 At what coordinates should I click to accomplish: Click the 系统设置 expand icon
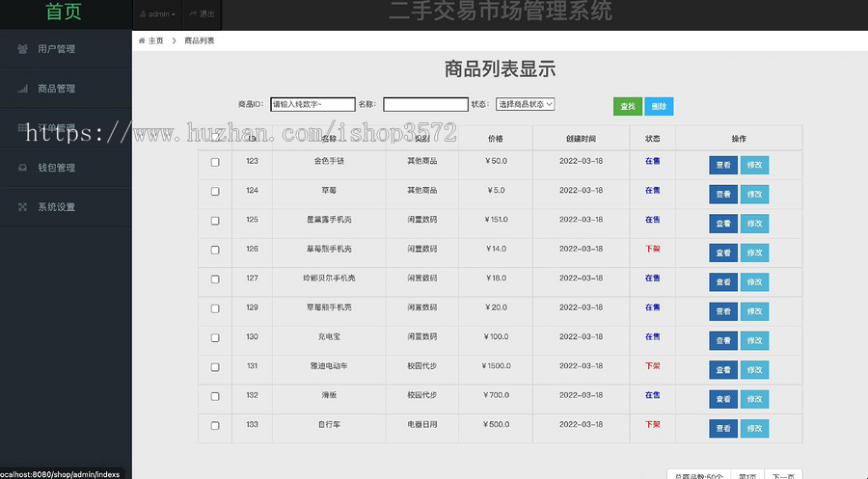click(x=23, y=207)
